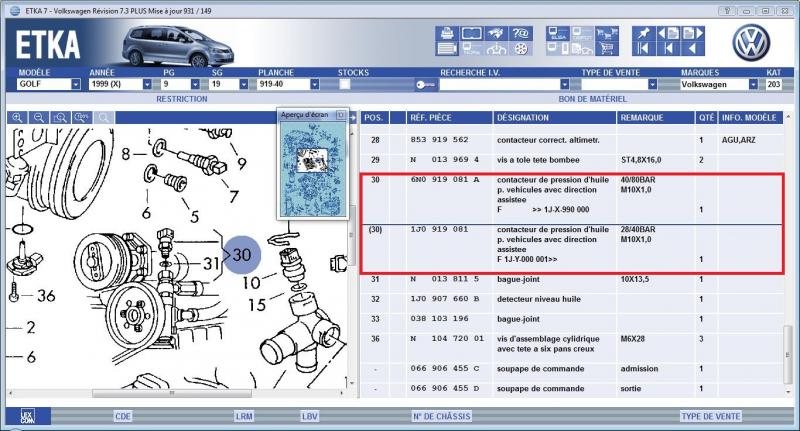
Task: Click the plain left arrow back icon
Action: (x=693, y=49)
